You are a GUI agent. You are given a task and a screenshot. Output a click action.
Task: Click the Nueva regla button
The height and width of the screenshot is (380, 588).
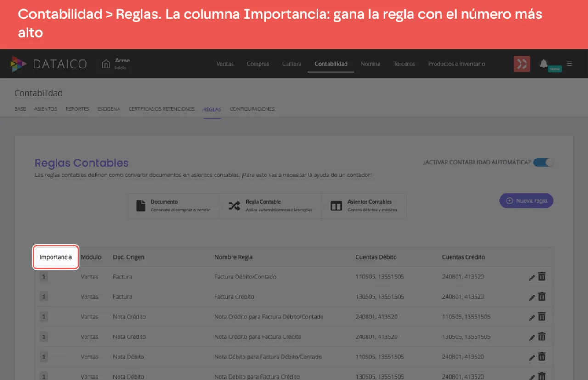click(526, 201)
